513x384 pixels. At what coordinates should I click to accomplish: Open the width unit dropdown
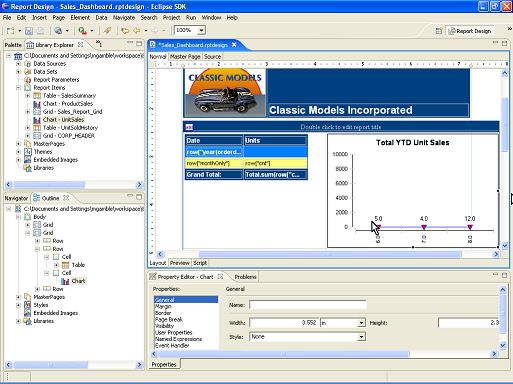[361, 323]
